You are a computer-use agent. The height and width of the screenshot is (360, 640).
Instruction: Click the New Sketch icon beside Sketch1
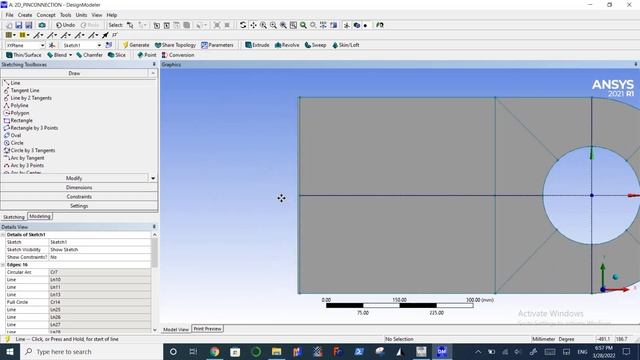click(109, 45)
